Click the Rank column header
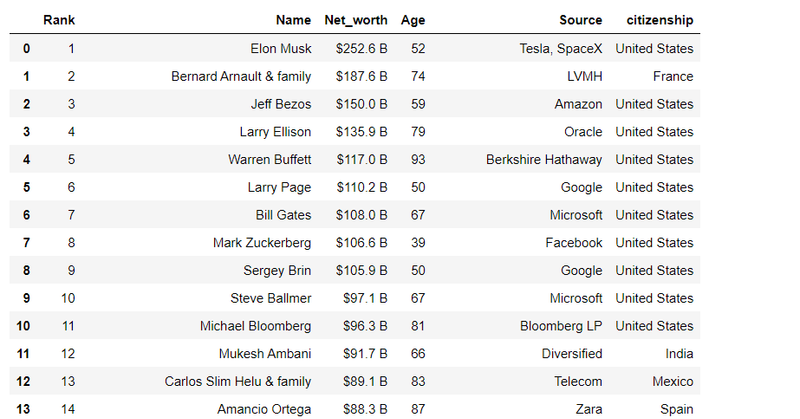Screen dimensions: 800x419 59,20
